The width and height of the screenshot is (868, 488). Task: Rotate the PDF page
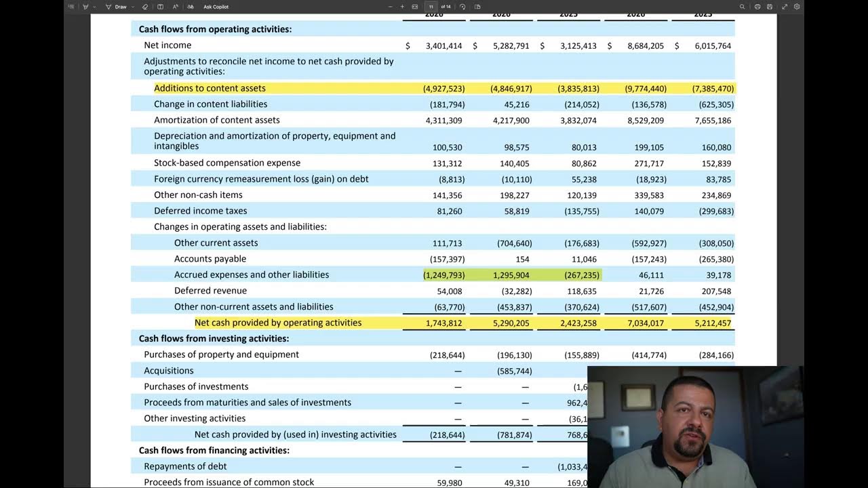462,7
